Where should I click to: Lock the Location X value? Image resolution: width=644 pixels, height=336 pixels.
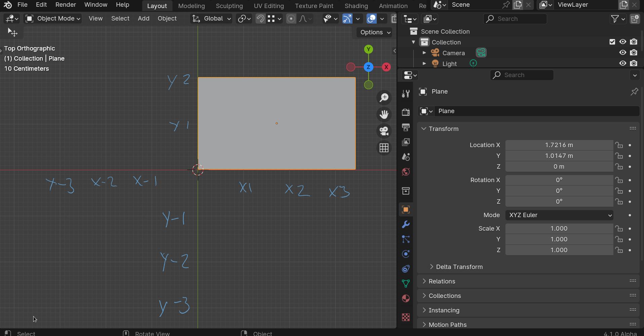(x=619, y=145)
